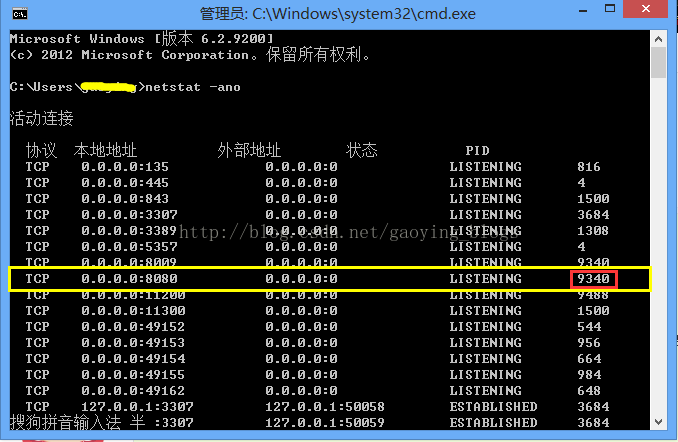The width and height of the screenshot is (678, 442).
Task: Click local address 127.0.0.1:3307
Action: coord(137,407)
